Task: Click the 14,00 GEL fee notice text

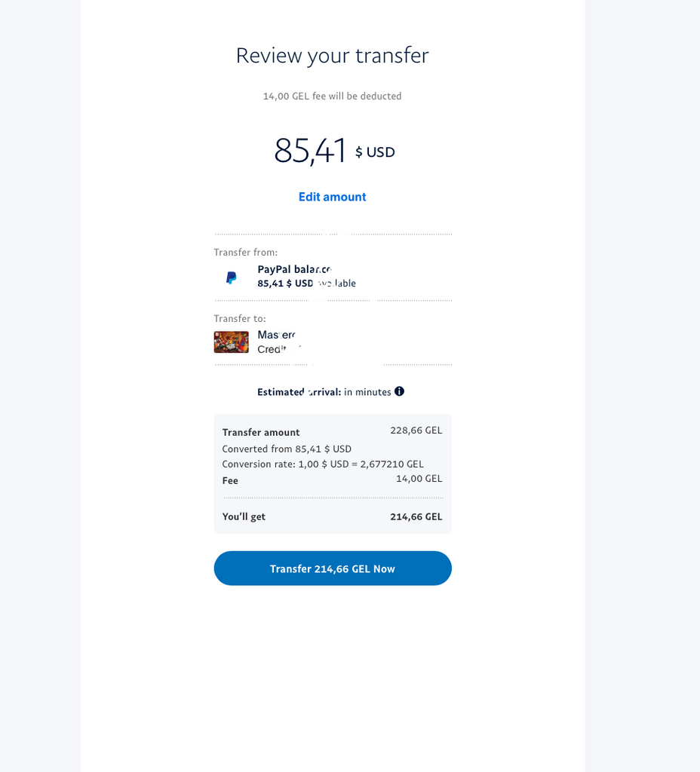Action: pyautogui.click(x=332, y=96)
